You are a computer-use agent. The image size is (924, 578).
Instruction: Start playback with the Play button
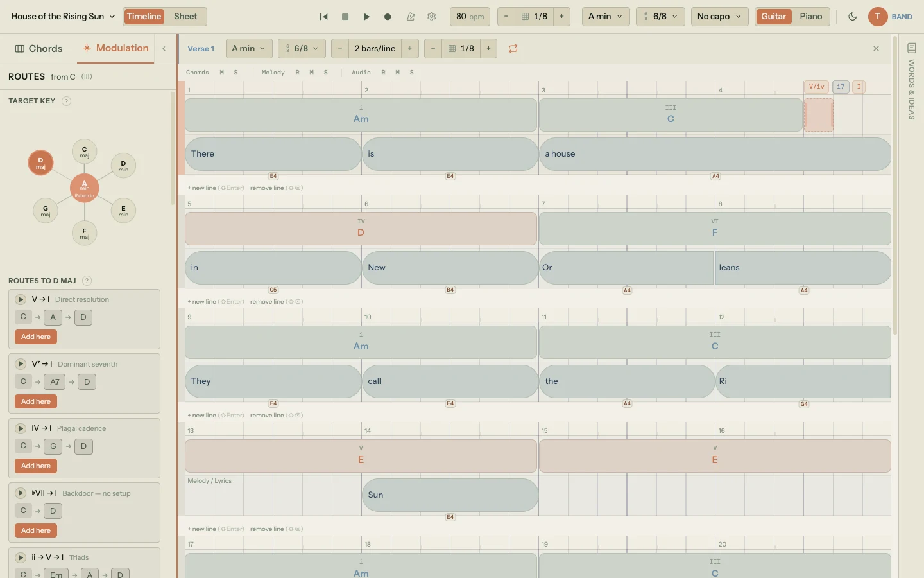tap(366, 17)
